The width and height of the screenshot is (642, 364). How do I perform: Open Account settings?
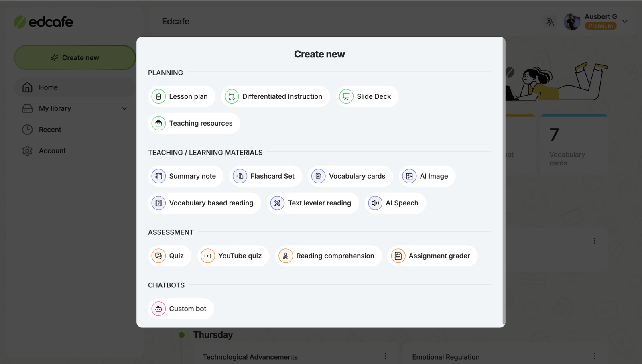pyautogui.click(x=52, y=150)
